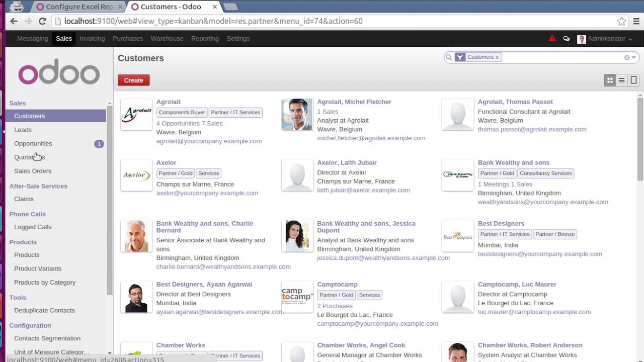Open Leads in the sidebar

click(x=23, y=130)
